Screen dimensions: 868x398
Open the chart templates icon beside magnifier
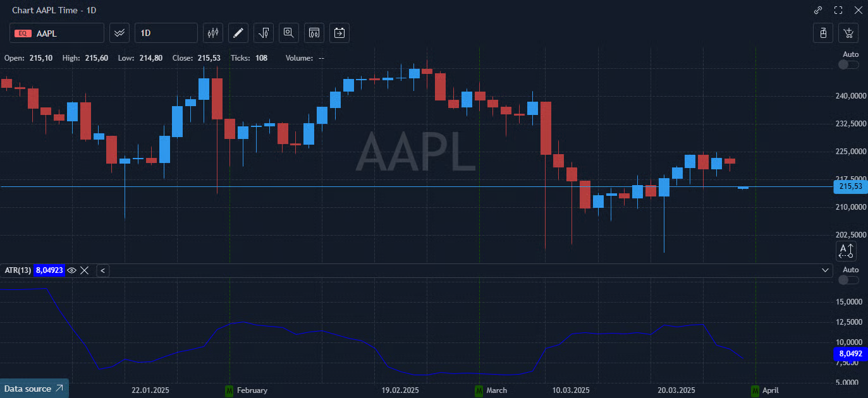314,33
